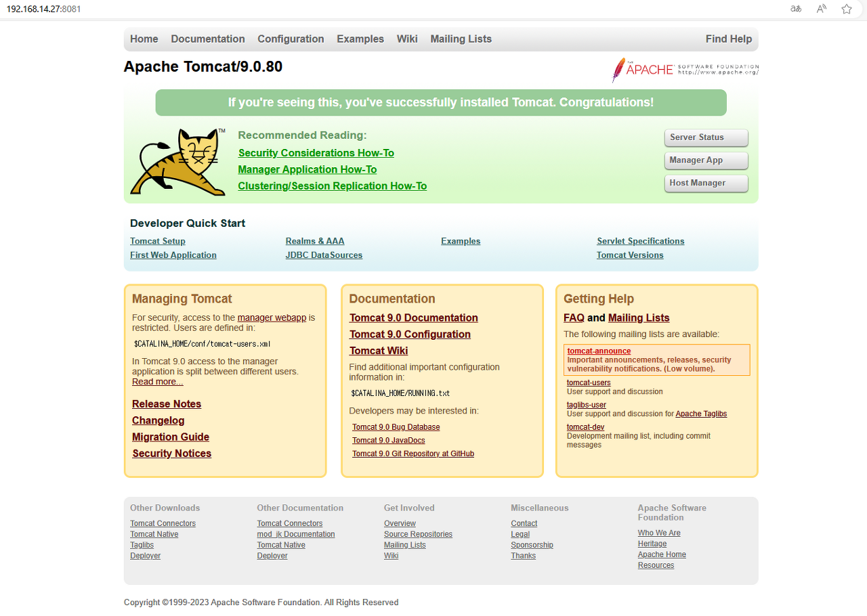Open the Tomcat Setup link
Image resolution: width=867 pixels, height=616 pixels.
point(158,241)
